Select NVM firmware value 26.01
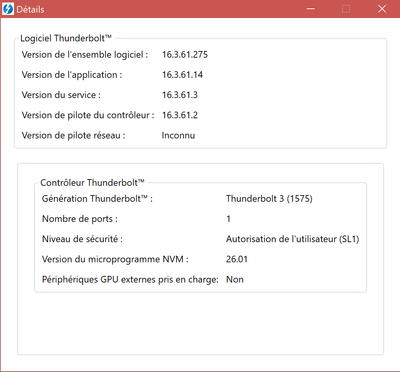This screenshot has width=400, height=372. 237,259
